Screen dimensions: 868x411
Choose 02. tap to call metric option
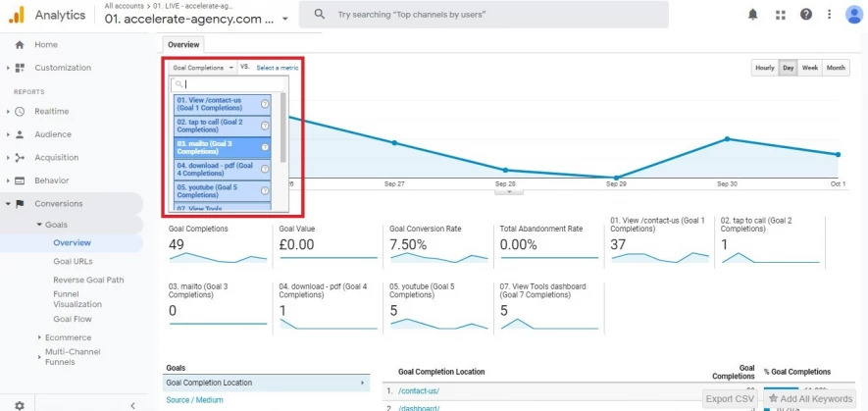tap(223, 126)
